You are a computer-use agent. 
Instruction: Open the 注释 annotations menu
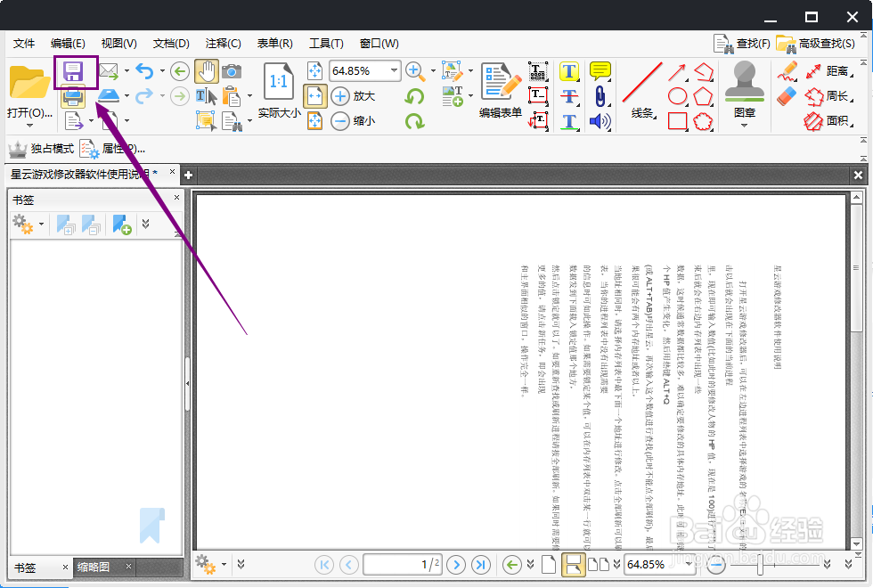point(223,43)
